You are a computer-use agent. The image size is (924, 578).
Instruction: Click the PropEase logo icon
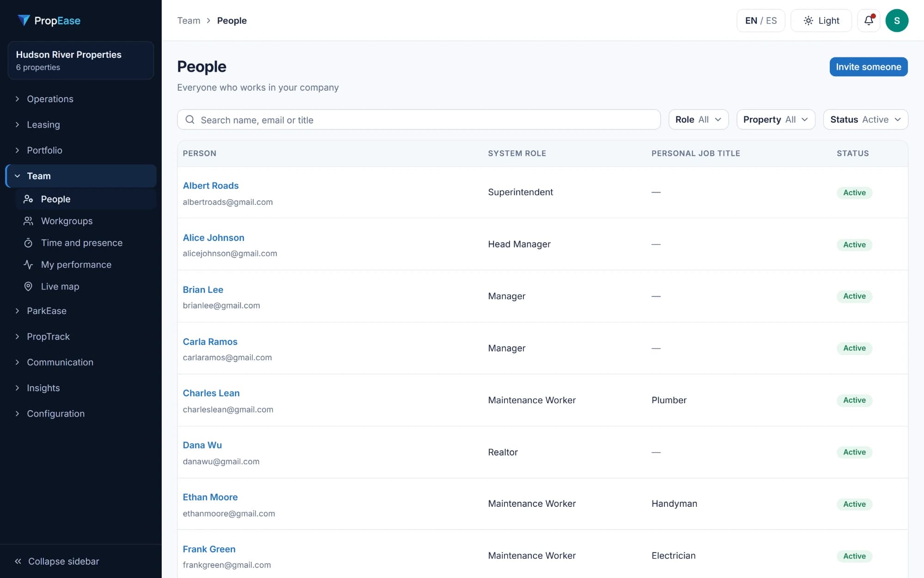24,20
